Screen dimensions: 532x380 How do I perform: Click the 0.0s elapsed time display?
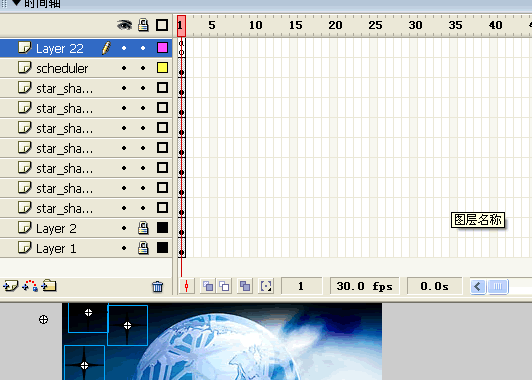pyautogui.click(x=434, y=286)
